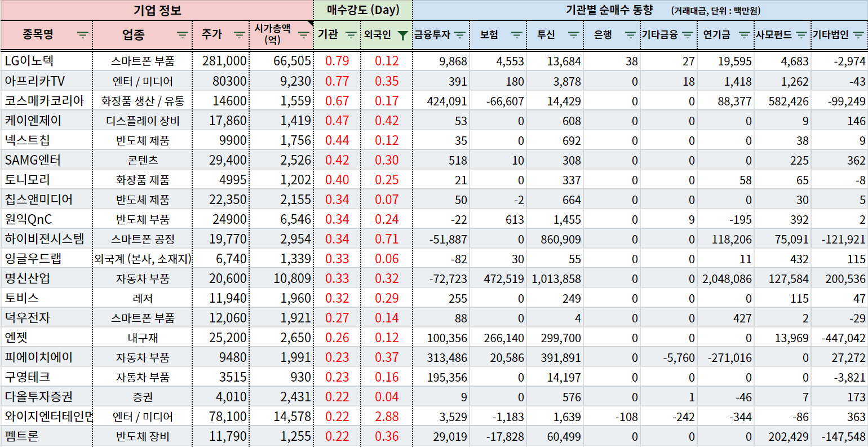Open the 시가총액 column filter dropdown

(x=303, y=35)
